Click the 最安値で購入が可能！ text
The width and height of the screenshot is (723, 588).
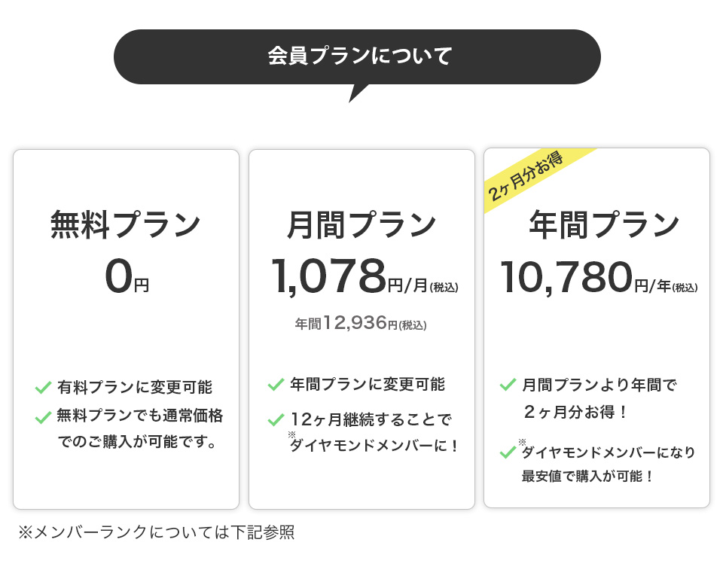(x=587, y=477)
